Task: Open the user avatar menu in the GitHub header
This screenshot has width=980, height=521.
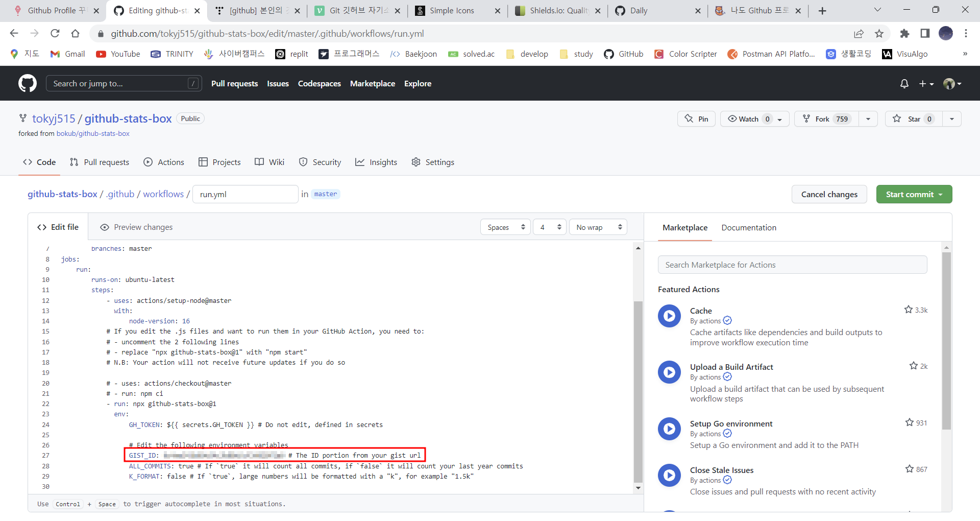Action: [x=952, y=84]
